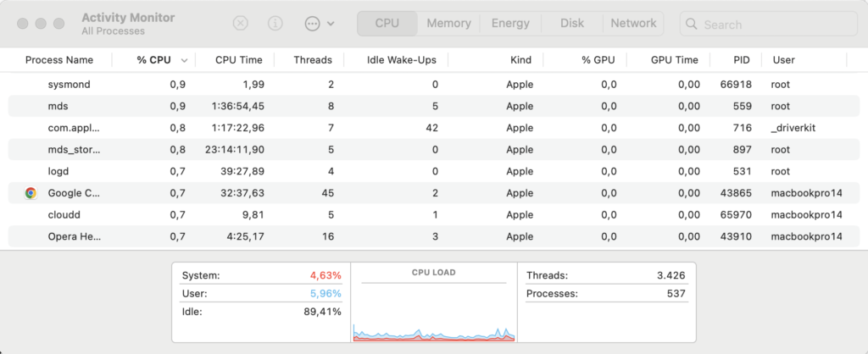868x354 pixels.
Task: Click the Processes 537 total
Action: (676, 294)
